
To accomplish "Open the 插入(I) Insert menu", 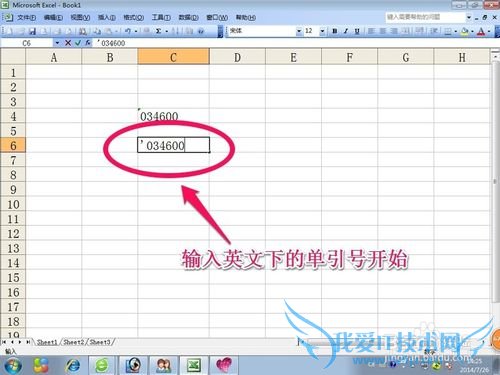I will 107,17.
